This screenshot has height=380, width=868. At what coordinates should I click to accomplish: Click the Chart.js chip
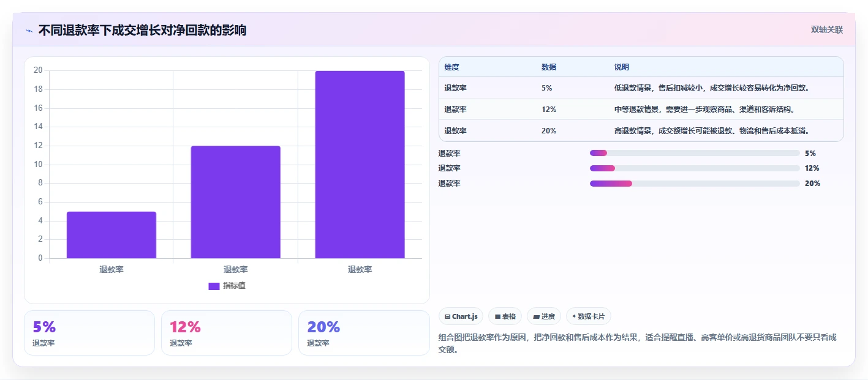[461, 316]
